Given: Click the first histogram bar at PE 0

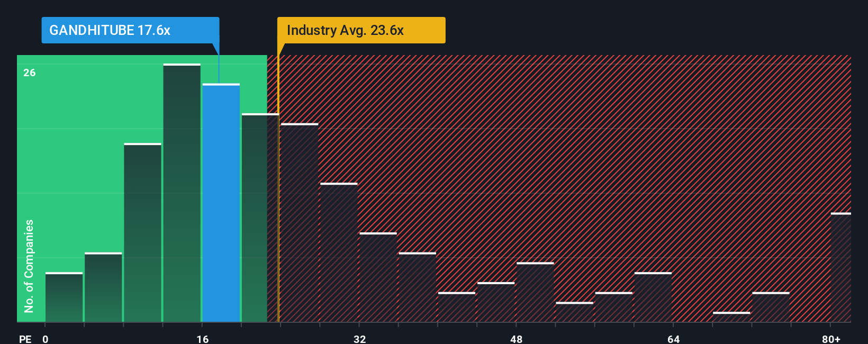Looking at the screenshot, I should [64, 297].
